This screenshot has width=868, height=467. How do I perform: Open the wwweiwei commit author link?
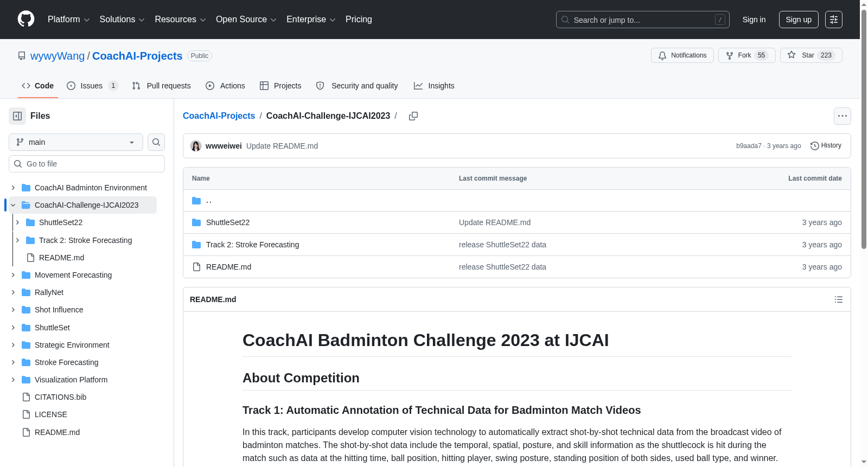tap(224, 146)
